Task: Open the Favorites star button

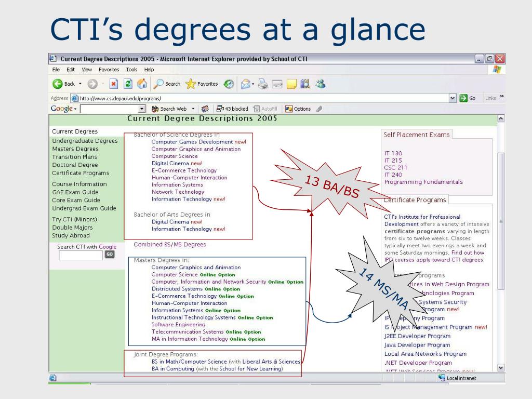Action: point(202,84)
